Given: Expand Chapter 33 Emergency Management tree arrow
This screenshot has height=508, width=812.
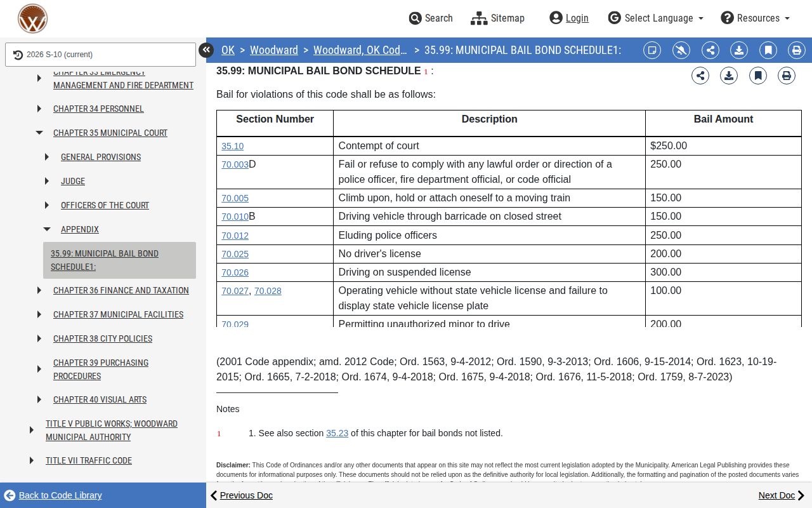Looking at the screenshot, I should (x=39, y=78).
